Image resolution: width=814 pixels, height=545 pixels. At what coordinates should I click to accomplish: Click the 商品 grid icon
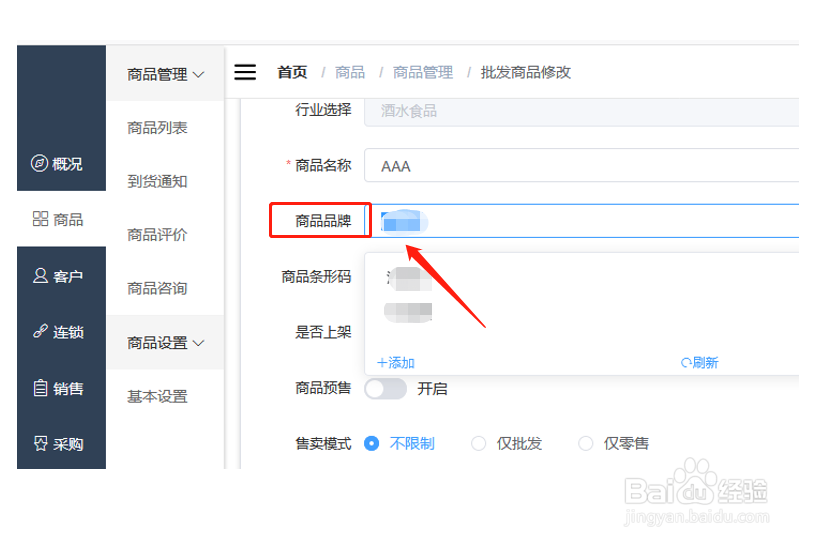[40, 219]
